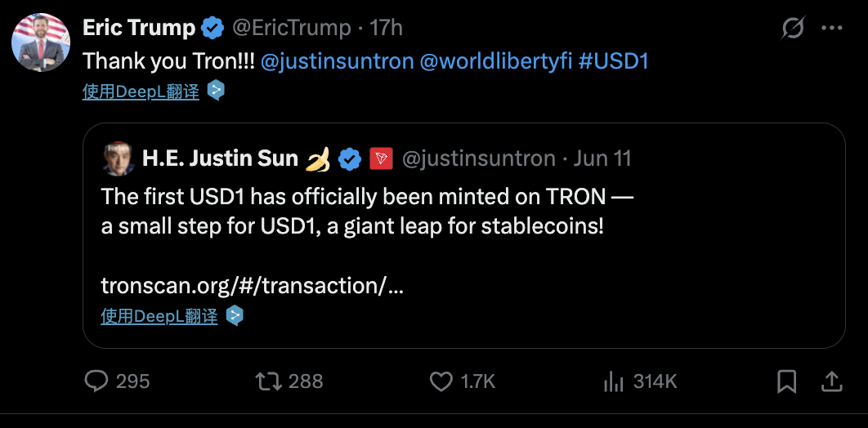Image resolution: width=868 pixels, height=428 pixels.
Task: View analytics bar chart icon
Action: tap(614, 381)
